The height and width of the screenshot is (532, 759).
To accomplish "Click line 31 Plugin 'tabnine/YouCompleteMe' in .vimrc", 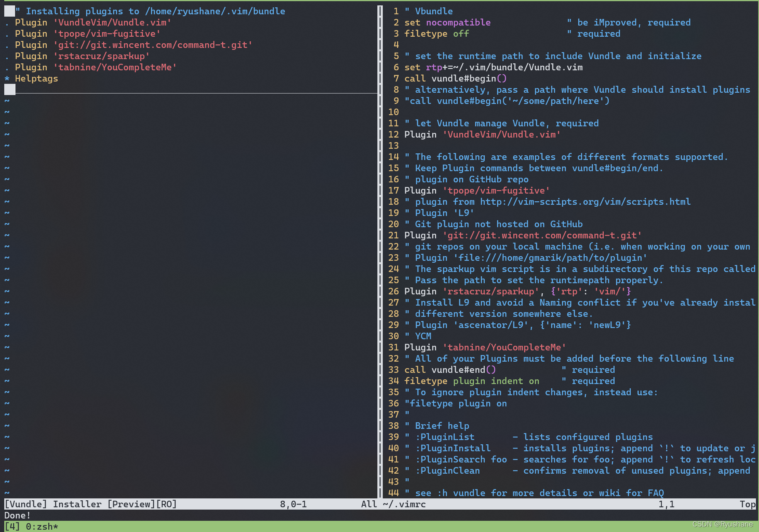I will (x=485, y=347).
